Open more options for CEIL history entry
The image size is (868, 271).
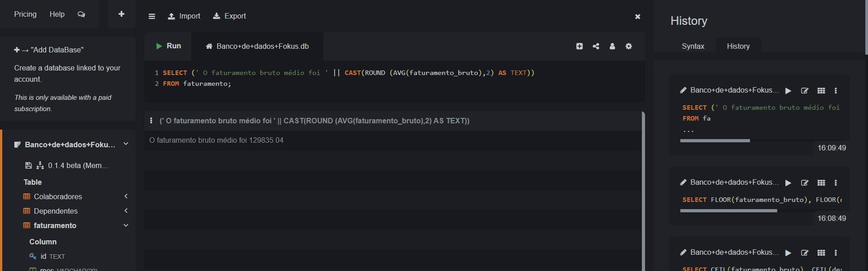[x=836, y=253]
